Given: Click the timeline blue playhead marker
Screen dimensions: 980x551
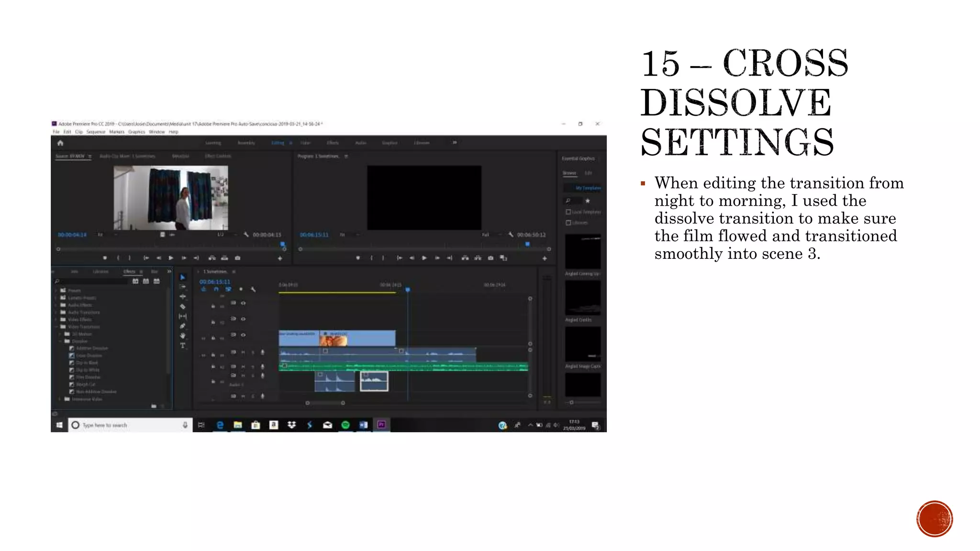Looking at the screenshot, I should tap(408, 290).
